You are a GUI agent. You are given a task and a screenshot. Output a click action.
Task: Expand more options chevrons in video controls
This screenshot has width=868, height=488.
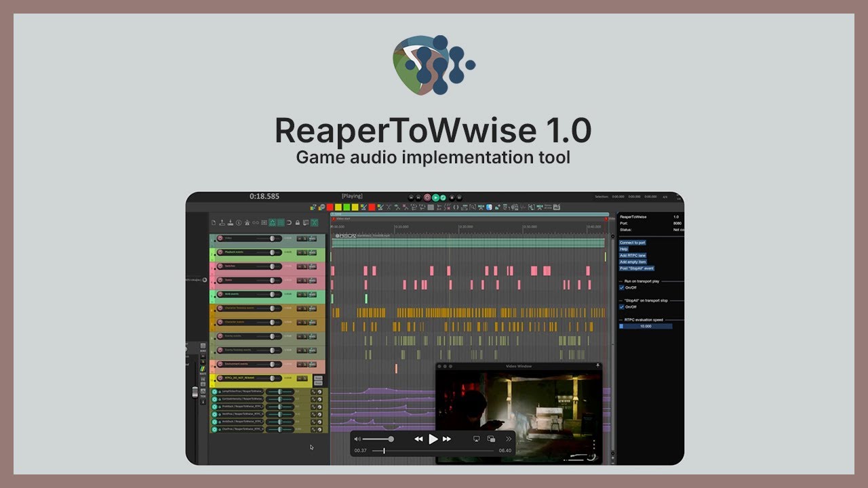509,439
